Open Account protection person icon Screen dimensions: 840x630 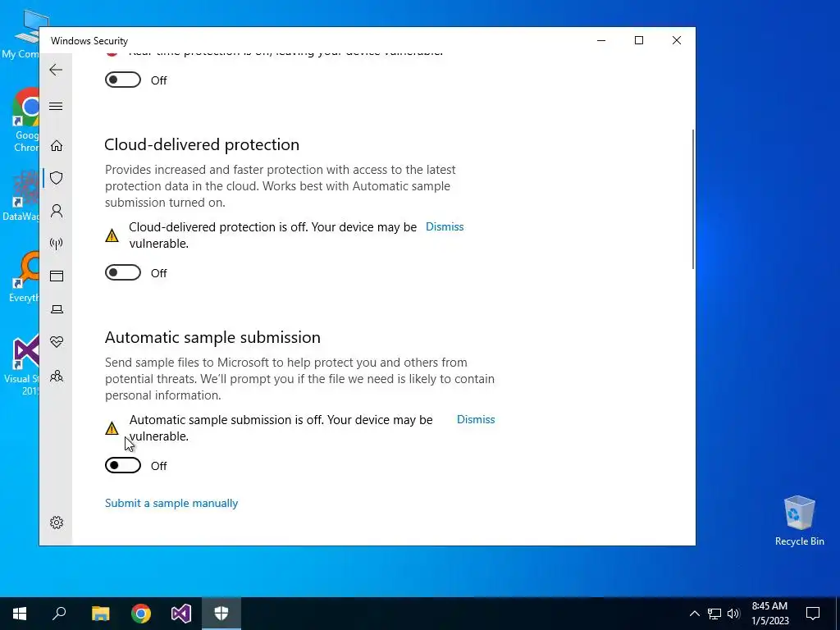57,211
